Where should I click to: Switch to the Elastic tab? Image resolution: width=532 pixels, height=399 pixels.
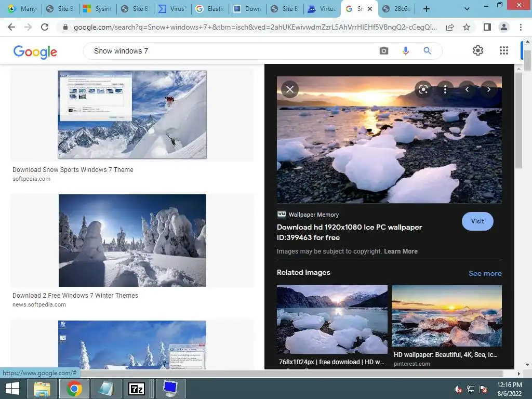pos(210,9)
